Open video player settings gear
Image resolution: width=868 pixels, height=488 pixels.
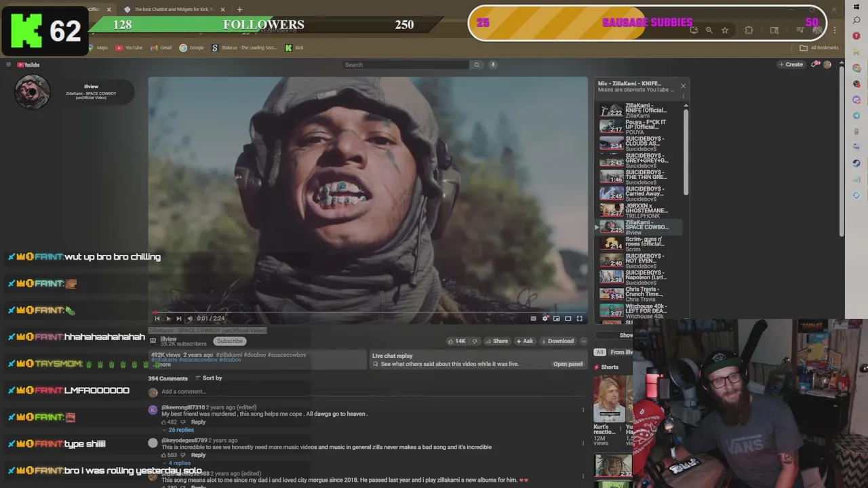[545, 319]
